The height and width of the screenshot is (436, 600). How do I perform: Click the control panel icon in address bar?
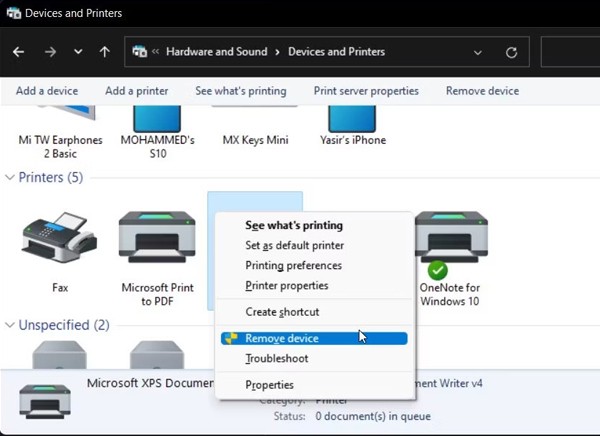139,51
